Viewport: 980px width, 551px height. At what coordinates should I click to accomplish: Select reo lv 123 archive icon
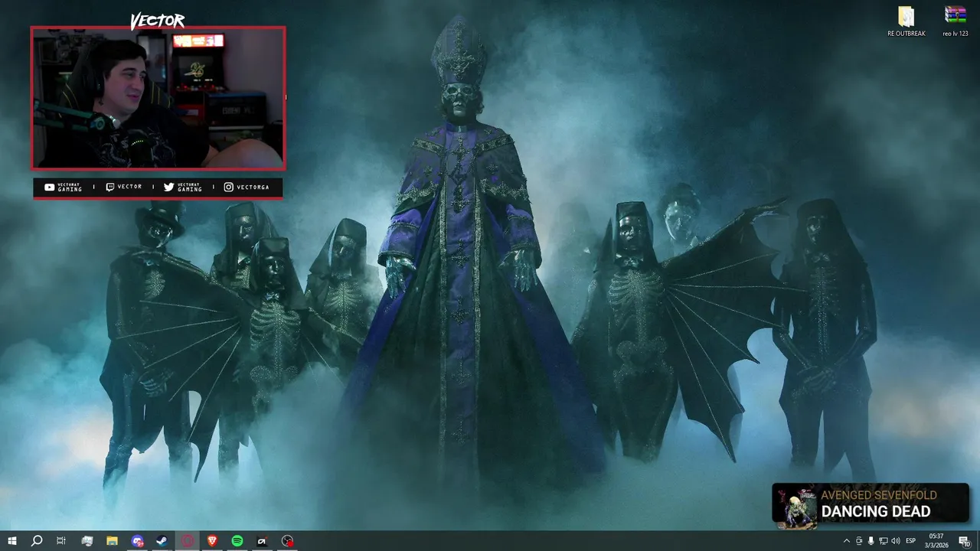[955, 22]
